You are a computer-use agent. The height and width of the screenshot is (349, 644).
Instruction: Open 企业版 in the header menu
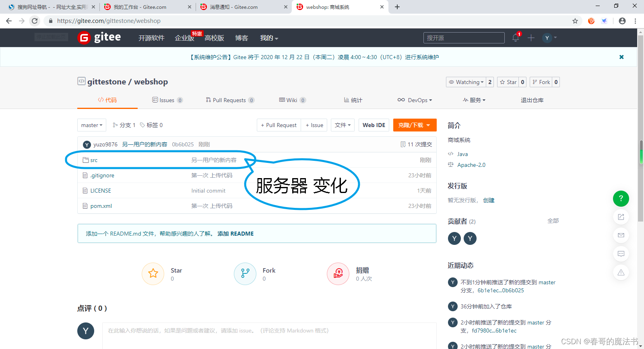click(185, 38)
